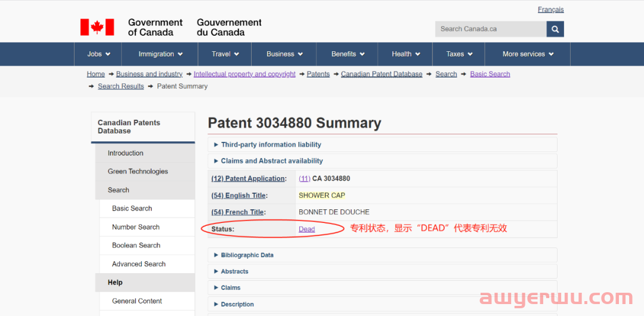
Task: Switch language via Français link
Action: click(x=551, y=10)
